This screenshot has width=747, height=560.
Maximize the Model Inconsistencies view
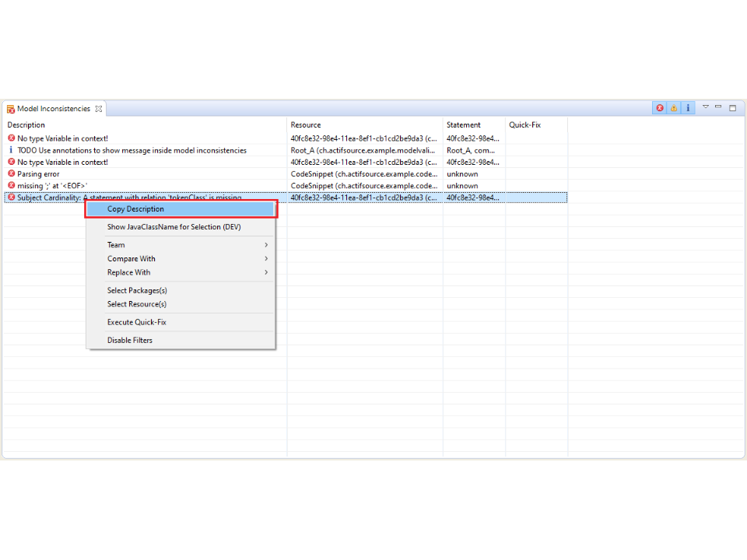coord(733,108)
